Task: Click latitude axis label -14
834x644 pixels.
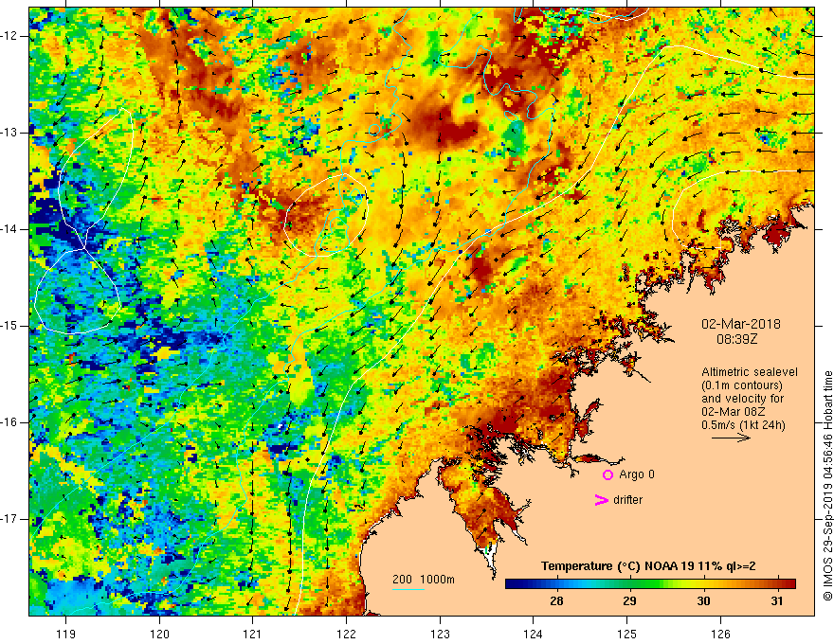Action: tap(9, 229)
